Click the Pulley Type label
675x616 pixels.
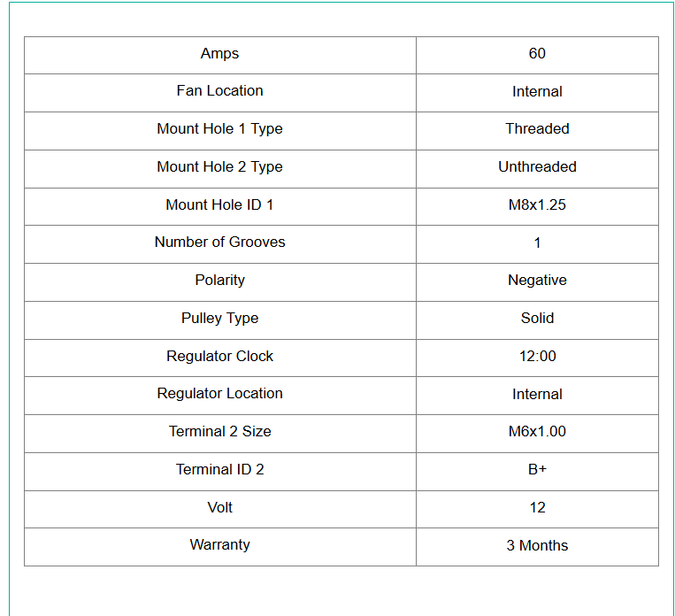(219, 319)
